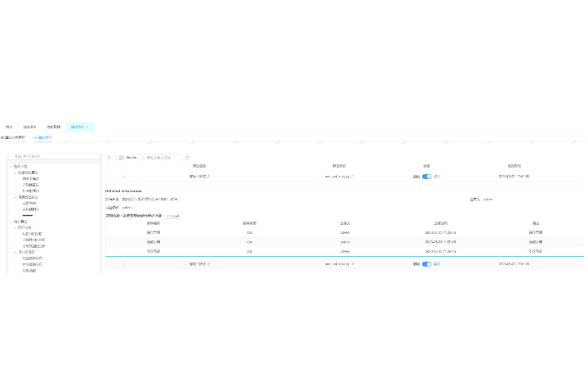Click the round icon right of the table search box
This screenshot has height=368, width=588.
187,157
